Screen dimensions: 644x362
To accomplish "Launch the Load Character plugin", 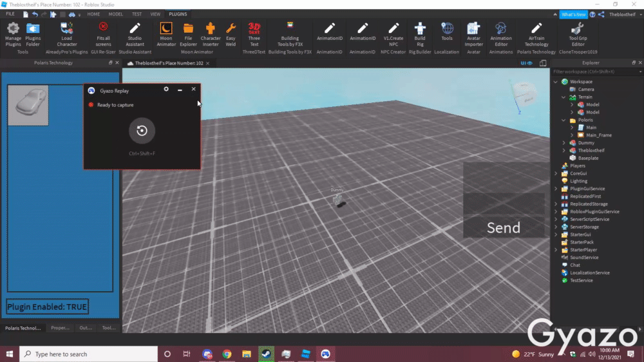I will click(x=66, y=35).
